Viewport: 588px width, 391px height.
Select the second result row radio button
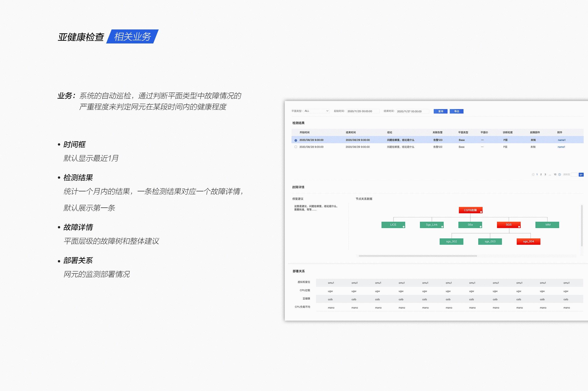296,147
